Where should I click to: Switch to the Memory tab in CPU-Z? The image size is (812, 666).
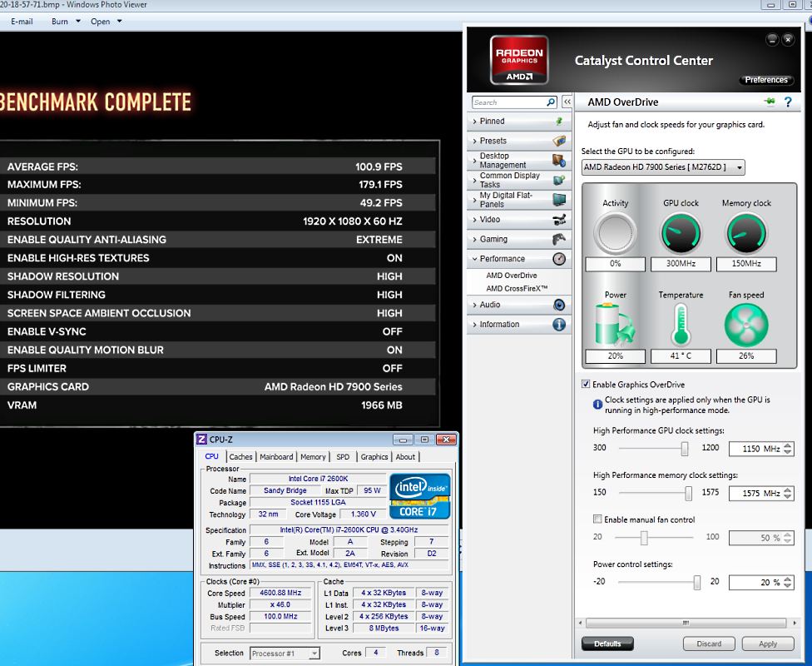313,456
